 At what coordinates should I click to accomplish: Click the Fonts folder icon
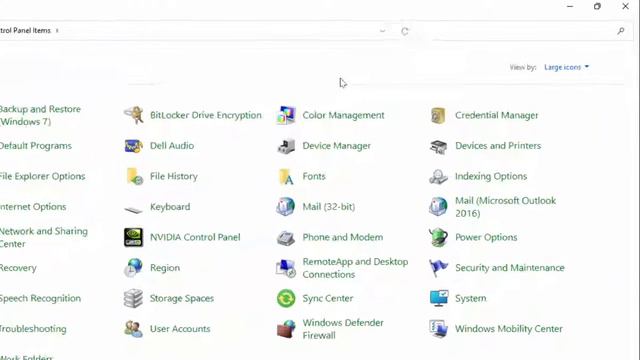[x=286, y=176]
